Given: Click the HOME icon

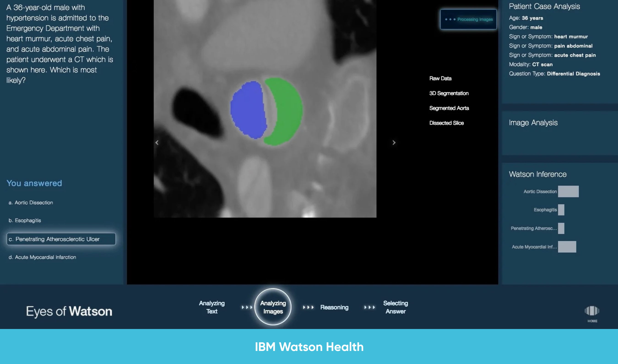Looking at the screenshot, I should [592, 313].
